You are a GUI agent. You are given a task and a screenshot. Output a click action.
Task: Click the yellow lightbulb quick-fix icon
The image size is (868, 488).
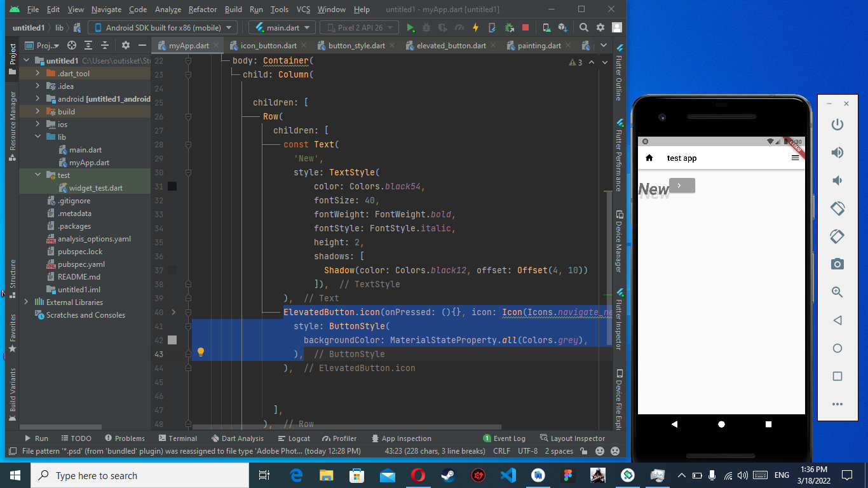201,352
